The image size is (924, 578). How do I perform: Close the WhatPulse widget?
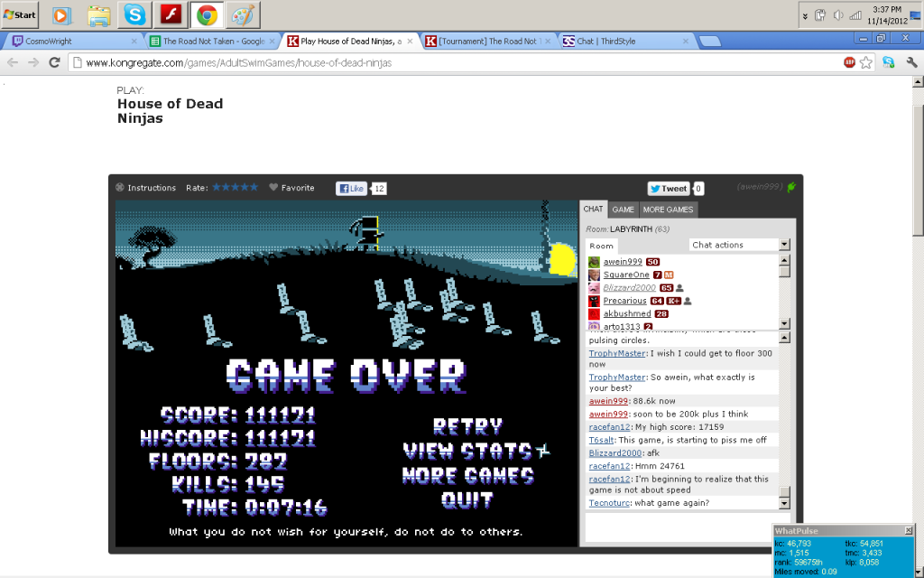pyautogui.click(x=908, y=531)
